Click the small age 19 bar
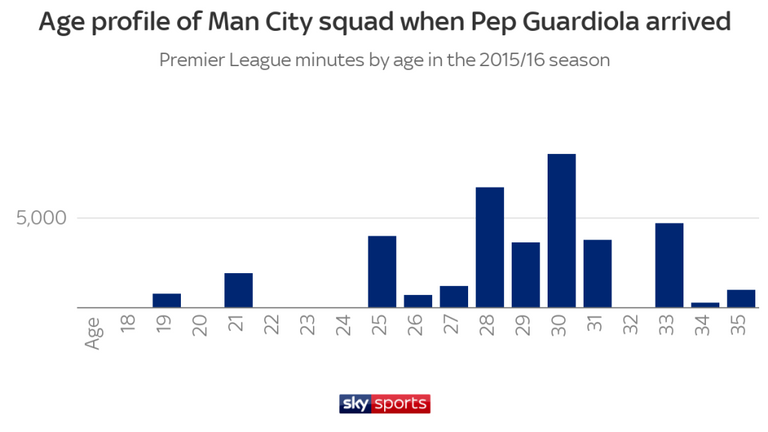 (167, 301)
